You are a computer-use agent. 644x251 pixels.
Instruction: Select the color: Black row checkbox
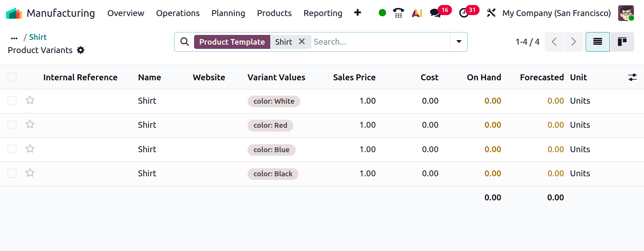tap(12, 173)
